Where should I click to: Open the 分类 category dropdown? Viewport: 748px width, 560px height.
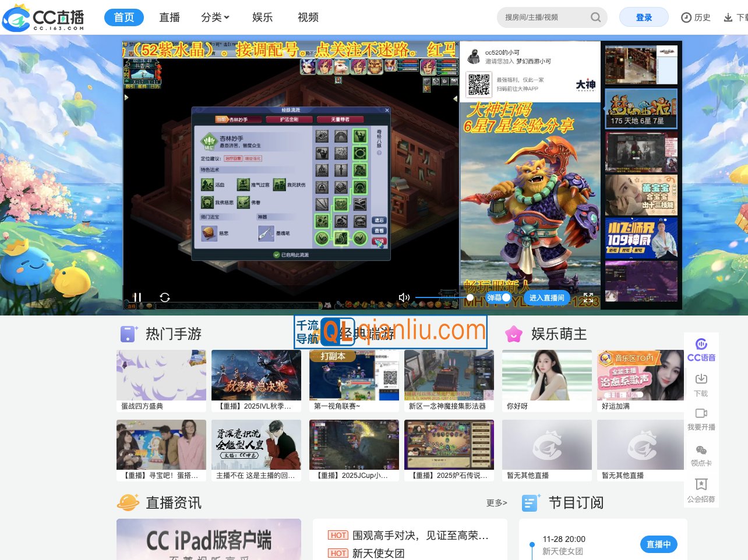click(215, 17)
